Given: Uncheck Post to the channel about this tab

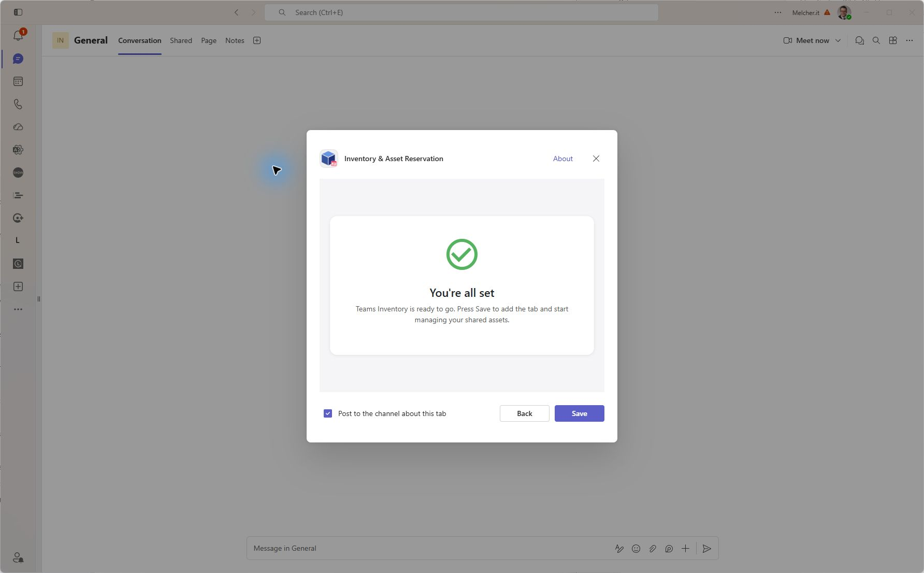Looking at the screenshot, I should (328, 413).
